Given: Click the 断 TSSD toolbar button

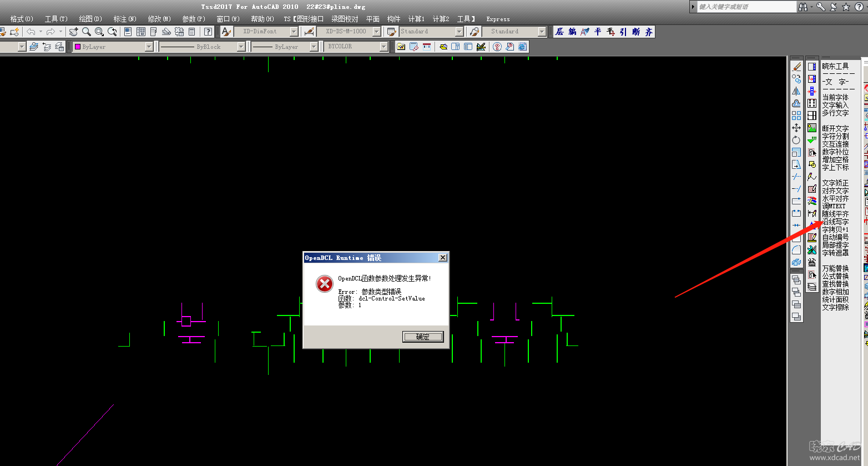Looking at the screenshot, I should 636,32.
